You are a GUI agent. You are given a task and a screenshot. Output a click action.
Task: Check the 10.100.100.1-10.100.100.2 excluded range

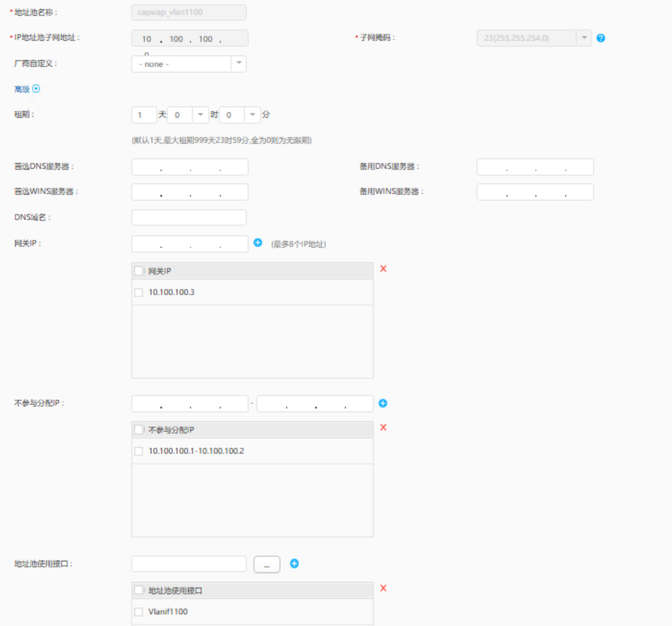point(139,451)
